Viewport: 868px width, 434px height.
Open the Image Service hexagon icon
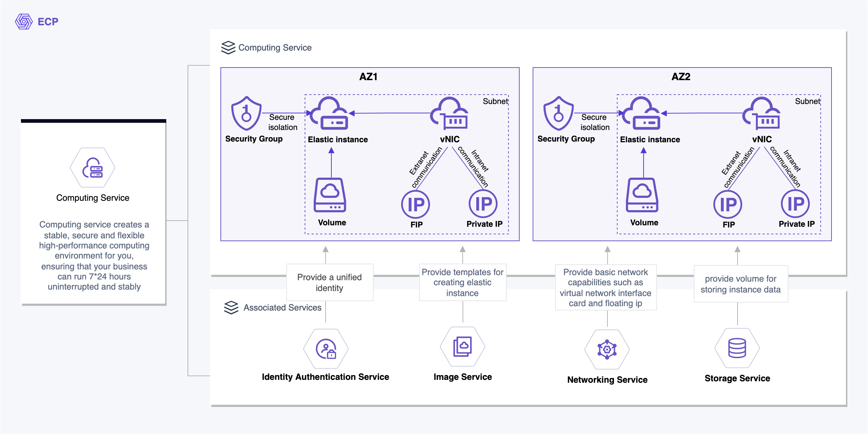[463, 347]
